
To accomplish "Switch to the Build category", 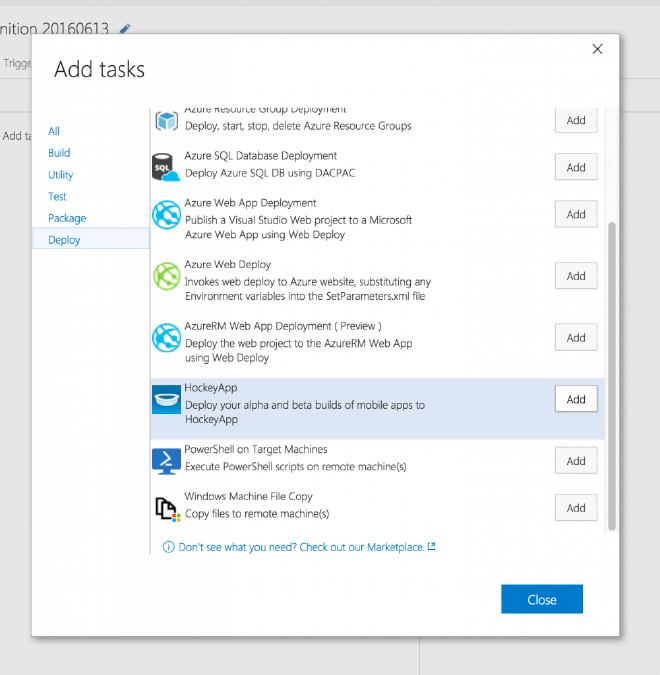I will coord(59,153).
